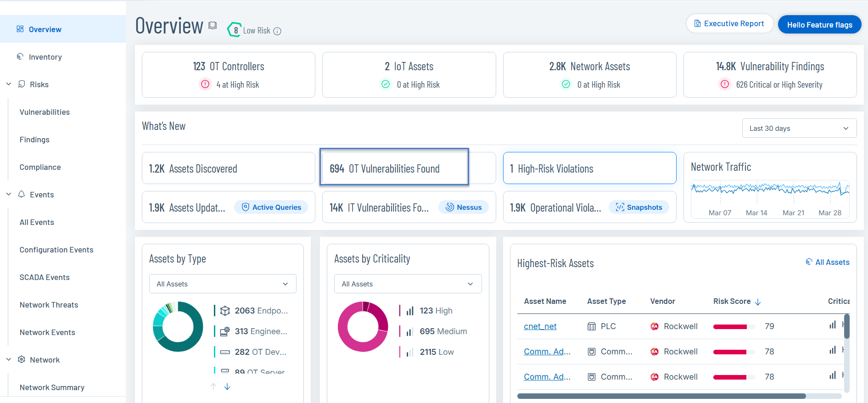Collapse the Events section in sidebar
Screen dimensions: 868x403
point(9,195)
